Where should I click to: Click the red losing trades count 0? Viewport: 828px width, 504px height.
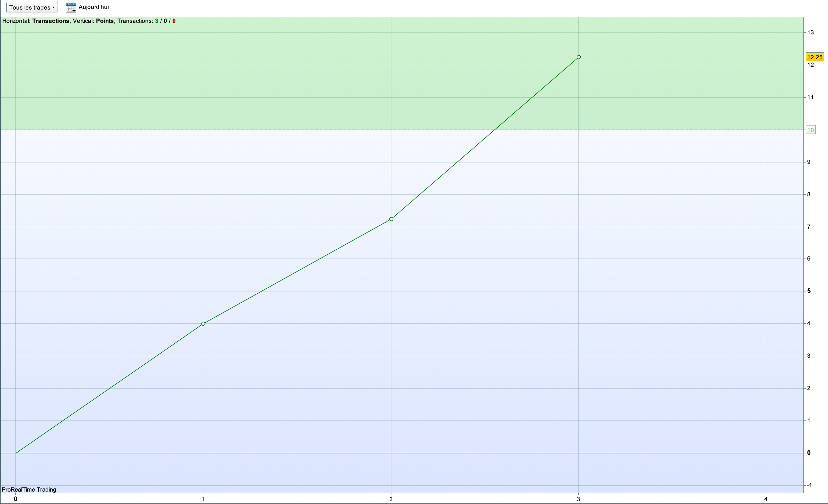pyautogui.click(x=174, y=21)
